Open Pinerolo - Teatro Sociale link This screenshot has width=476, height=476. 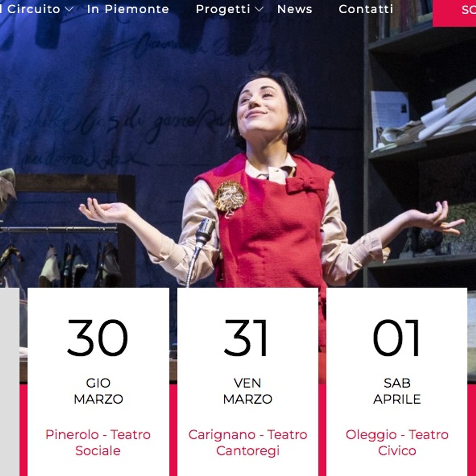pyautogui.click(x=98, y=442)
